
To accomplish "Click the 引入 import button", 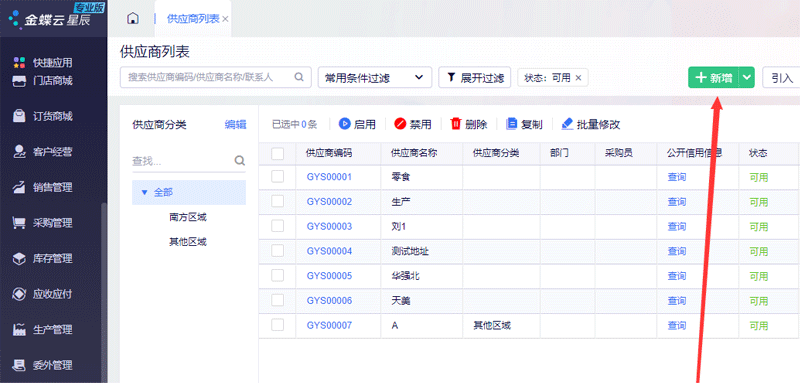I will point(782,78).
